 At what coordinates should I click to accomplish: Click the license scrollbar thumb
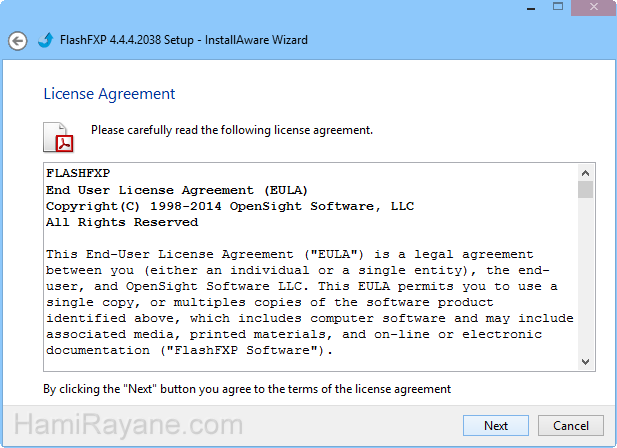[586, 190]
